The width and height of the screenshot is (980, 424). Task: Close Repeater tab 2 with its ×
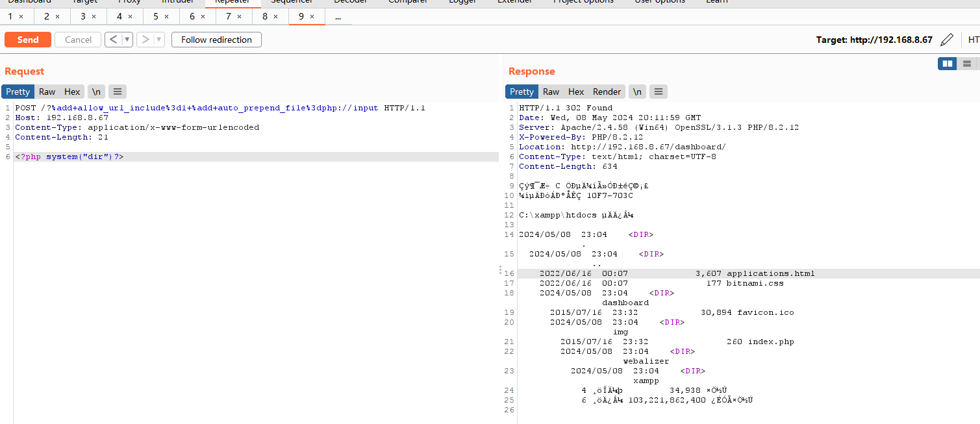(x=58, y=16)
